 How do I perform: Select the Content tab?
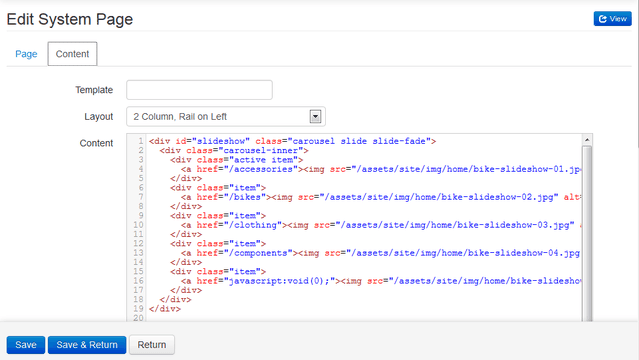point(72,54)
